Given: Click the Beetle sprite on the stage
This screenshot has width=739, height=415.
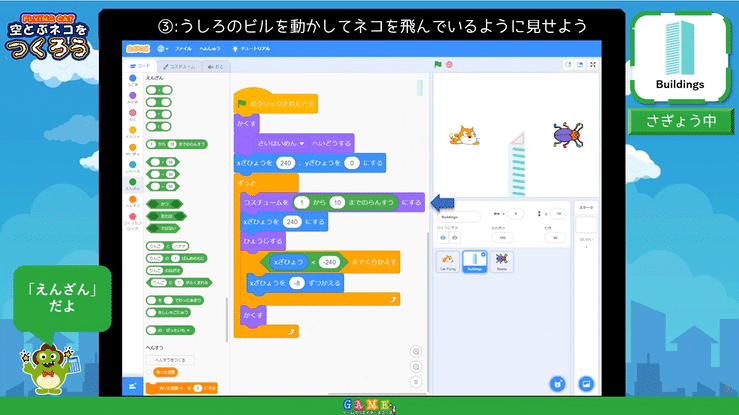Looking at the screenshot, I should coord(568,135).
